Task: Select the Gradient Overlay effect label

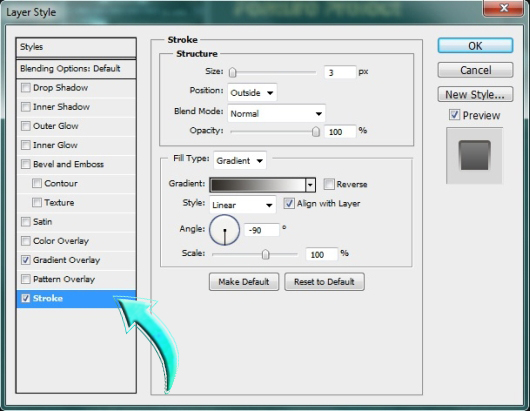Action: [x=67, y=260]
